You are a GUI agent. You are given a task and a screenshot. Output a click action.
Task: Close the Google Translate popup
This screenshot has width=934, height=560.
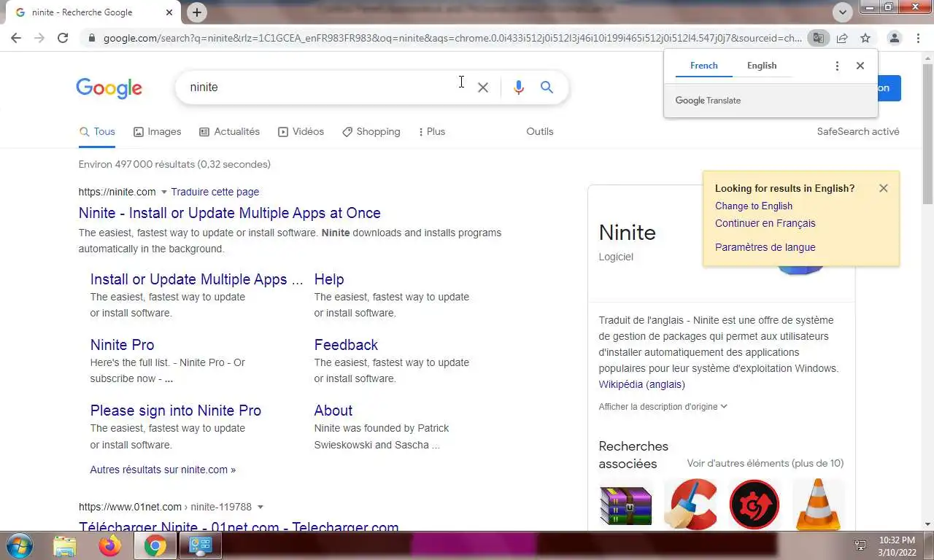tap(860, 66)
